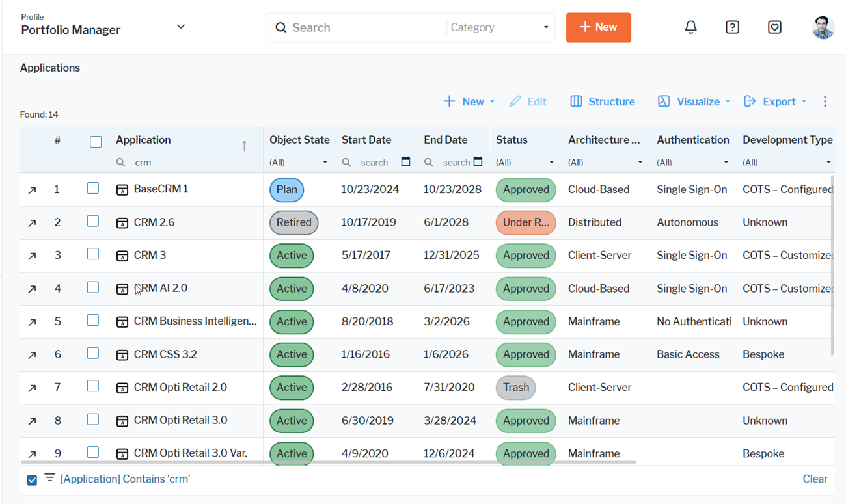This screenshot has height=504, width=846.
Task: Tick the select-all header checkbox
Action: (96, 142)
